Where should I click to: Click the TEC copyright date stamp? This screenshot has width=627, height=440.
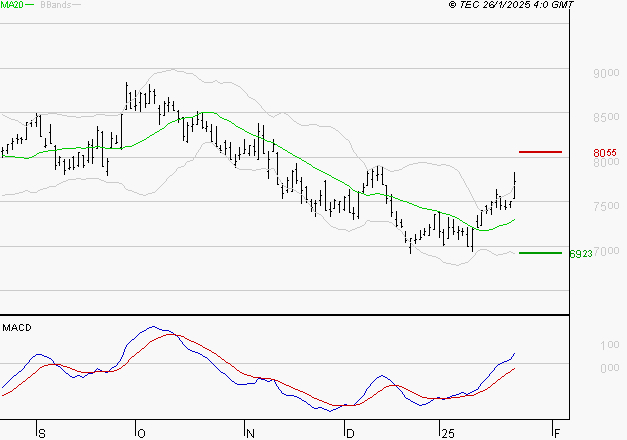click(511, 4)
